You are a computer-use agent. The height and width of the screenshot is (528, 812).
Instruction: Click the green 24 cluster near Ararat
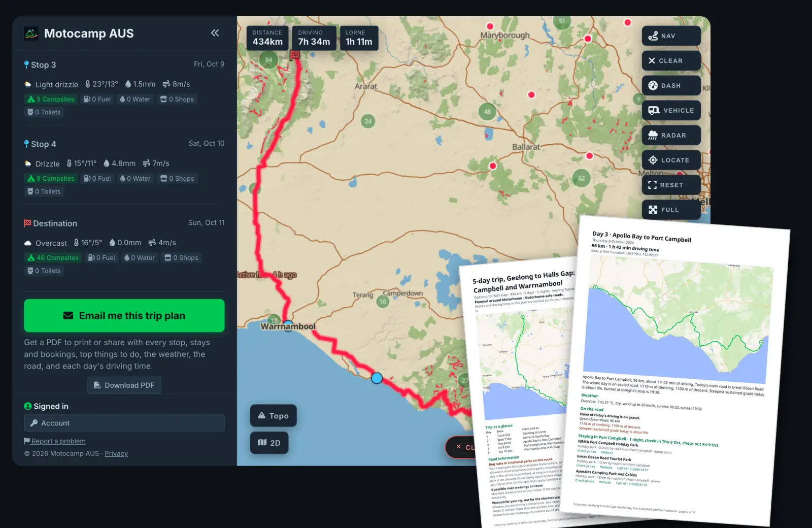pyautogui.click(x=368, y=121)
